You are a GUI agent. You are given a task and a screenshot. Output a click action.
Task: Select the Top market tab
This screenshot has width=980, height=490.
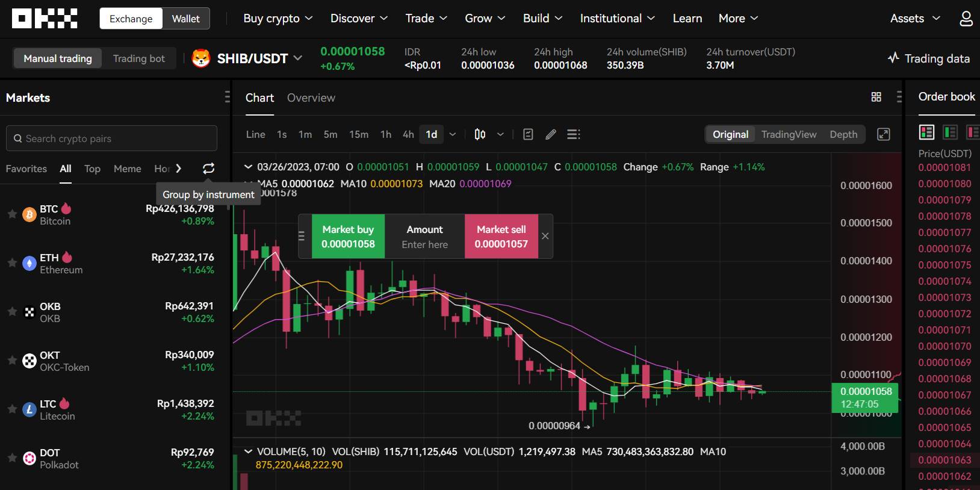pyautogui.click(x=92, y=169)
